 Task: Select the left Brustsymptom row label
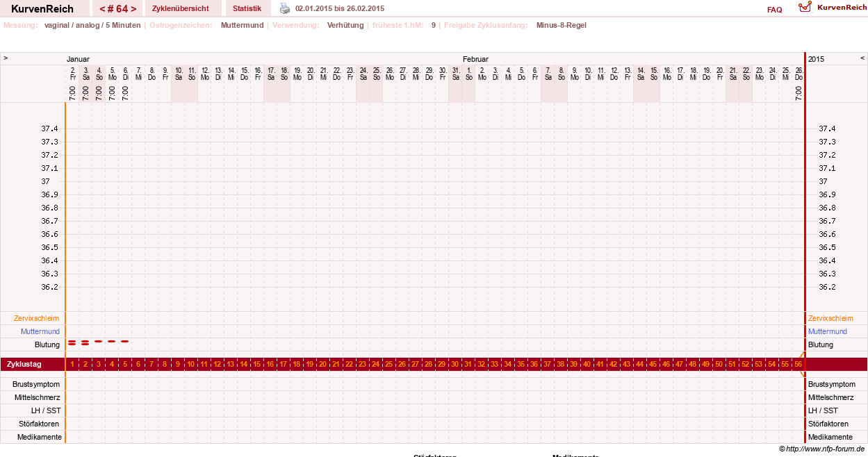click(x=36, y=384)
